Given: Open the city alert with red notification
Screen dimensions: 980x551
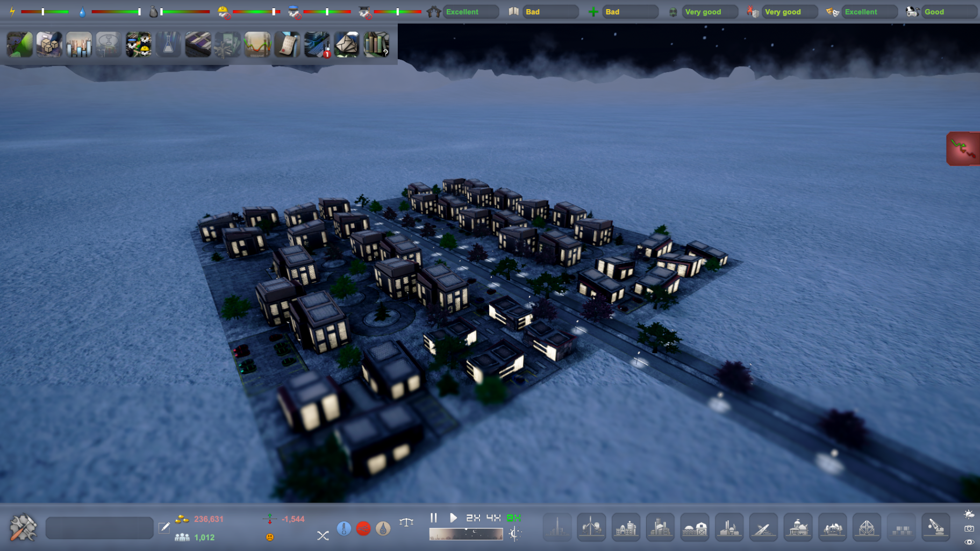Looking at the screenshot, I should click(x=317, y=44).
